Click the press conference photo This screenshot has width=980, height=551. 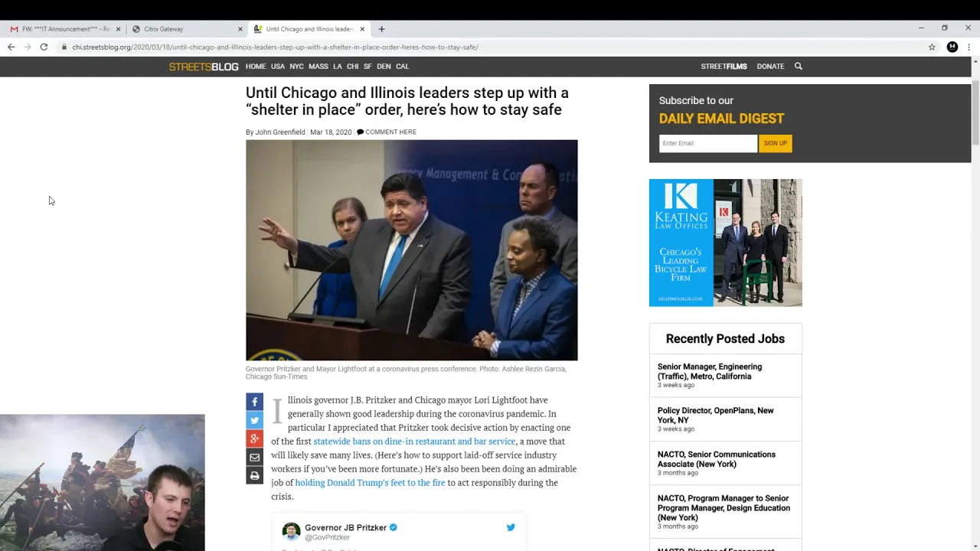click(411, 249)
